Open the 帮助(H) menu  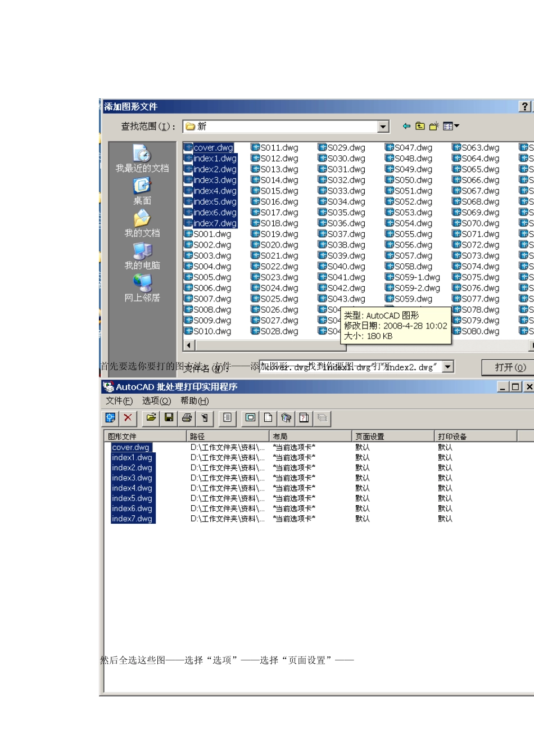pos(194,400)
